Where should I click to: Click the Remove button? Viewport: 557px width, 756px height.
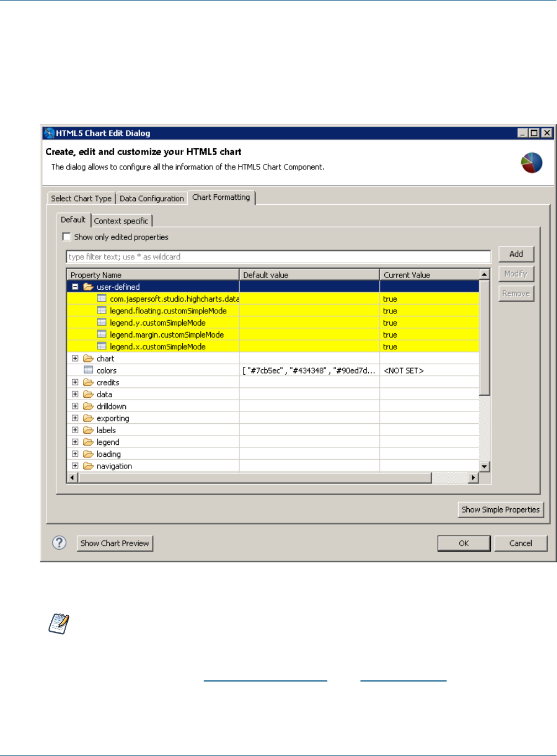[x=516, y=294]
